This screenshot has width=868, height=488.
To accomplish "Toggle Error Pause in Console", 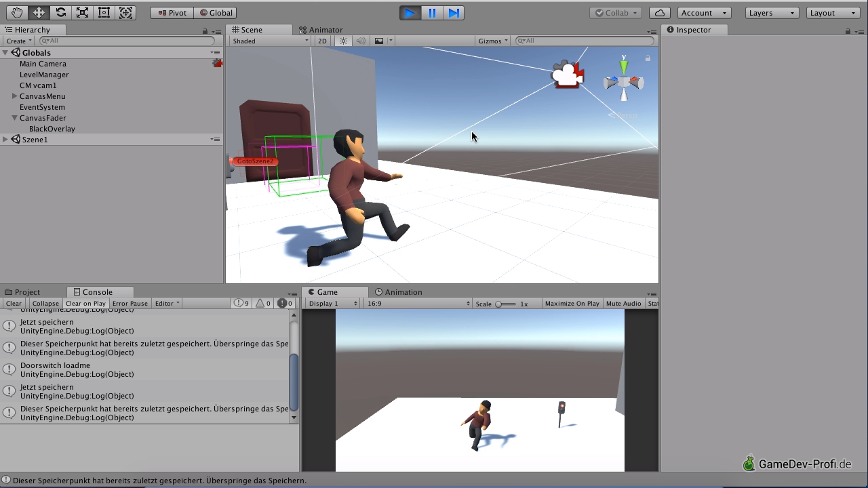I will coord(130,304).
